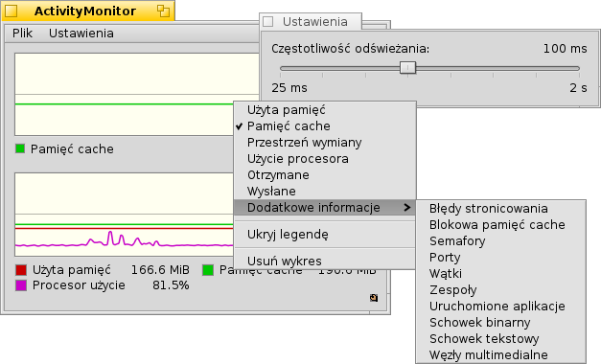Viewport: 601px width, 364px height.
Task: Click the 81.5% processor usage value
Action: (171, 285)
